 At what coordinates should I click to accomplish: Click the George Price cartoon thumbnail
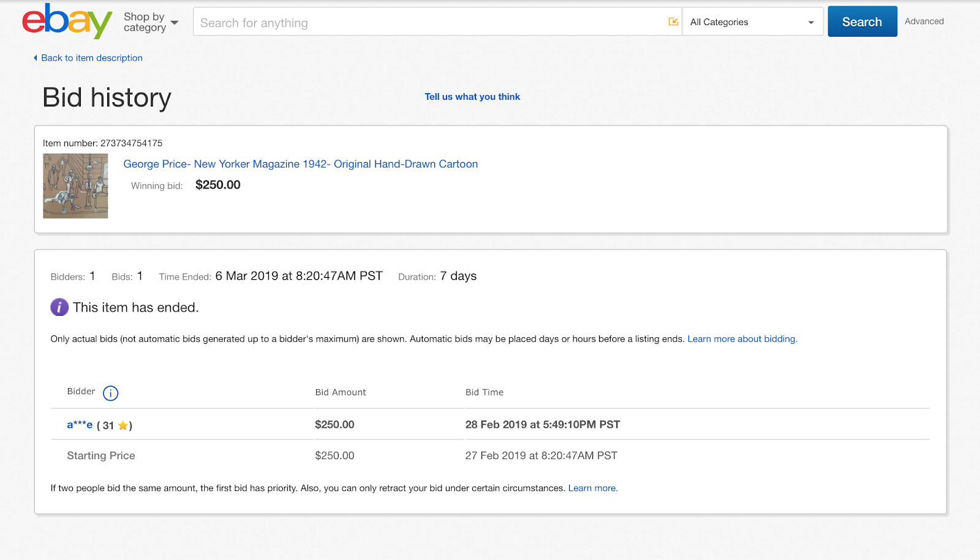[75, 186]
